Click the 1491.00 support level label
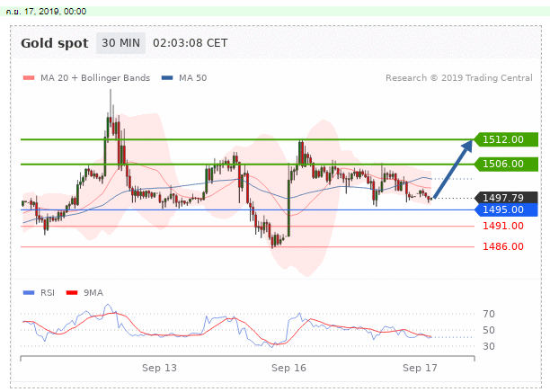This screenshot has height=392, width=550. point(503,226)
